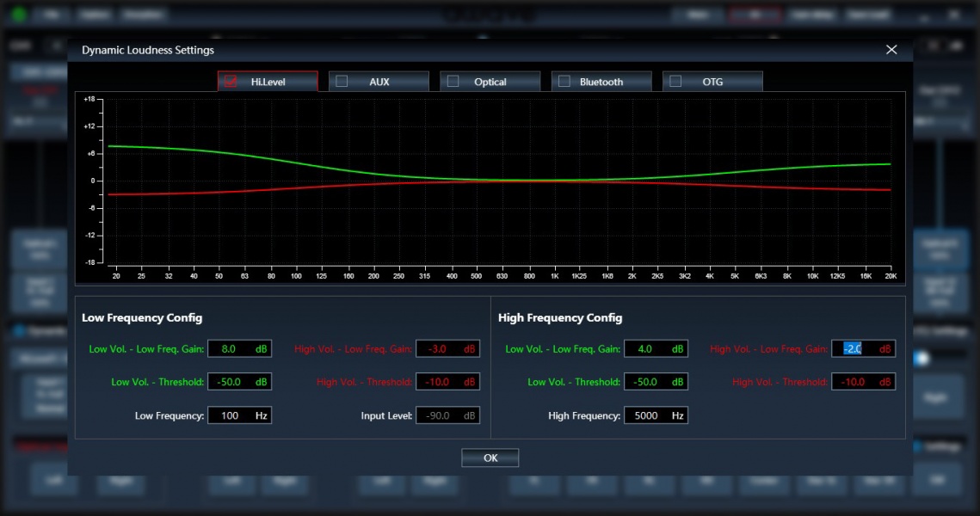
Task: Edit the High Frequency 5000 Hz field
Action: [656, 415]
